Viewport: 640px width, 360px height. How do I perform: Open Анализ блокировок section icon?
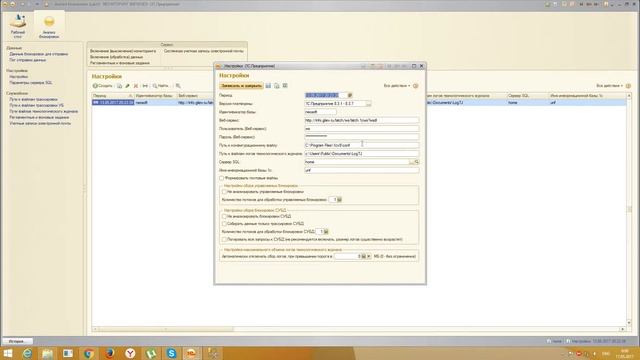49,27
